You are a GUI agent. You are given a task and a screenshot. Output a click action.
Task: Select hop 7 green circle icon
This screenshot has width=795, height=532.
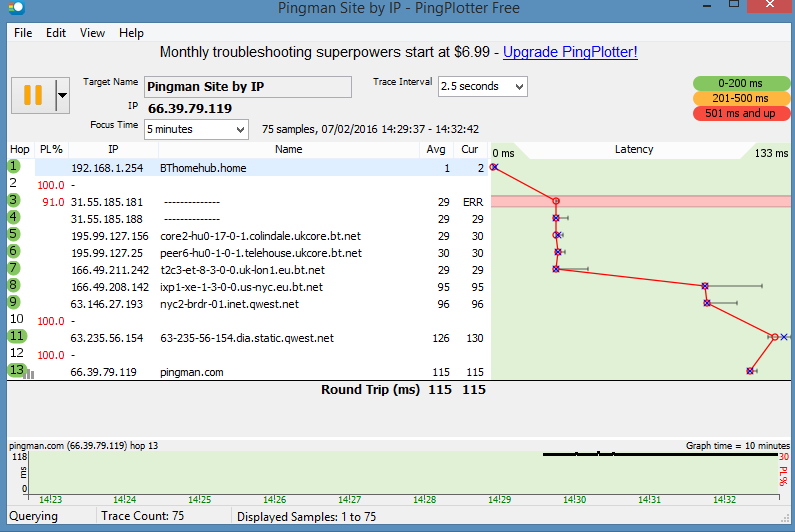pyautogui.click(x=14, y=268)
